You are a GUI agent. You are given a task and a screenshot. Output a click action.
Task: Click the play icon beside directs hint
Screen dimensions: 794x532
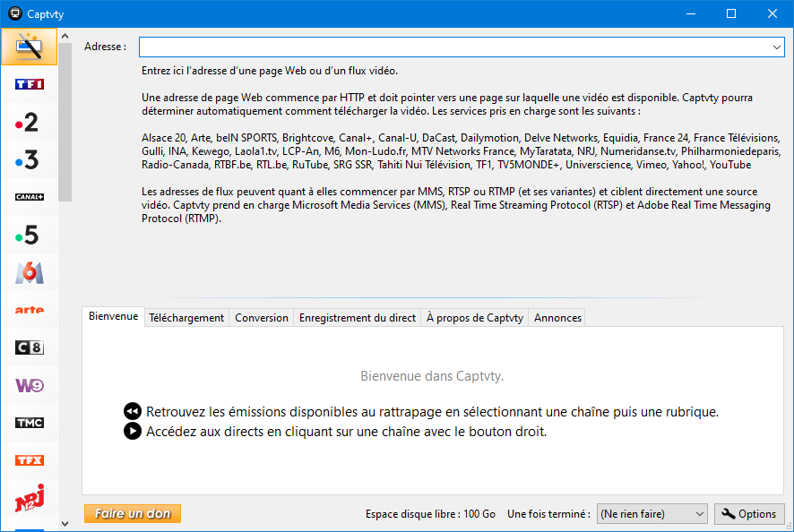[132, 431]
